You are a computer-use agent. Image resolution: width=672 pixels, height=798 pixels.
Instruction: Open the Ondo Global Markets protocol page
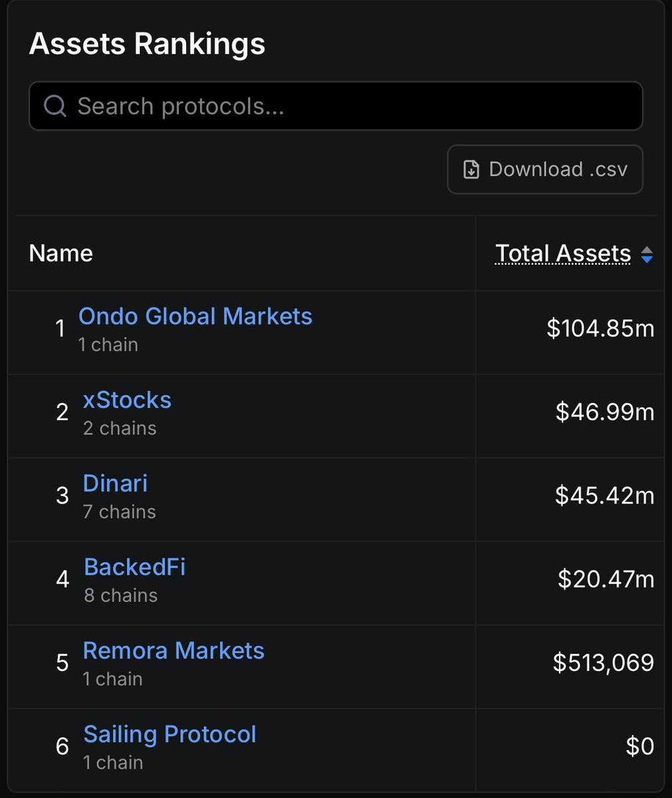tap(195, 317)
